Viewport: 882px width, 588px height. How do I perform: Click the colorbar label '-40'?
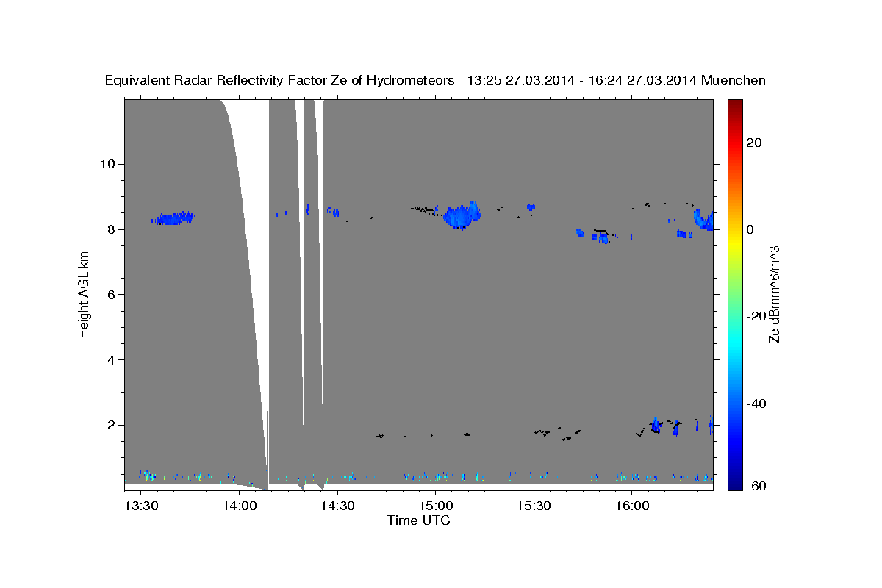(756, 404)
